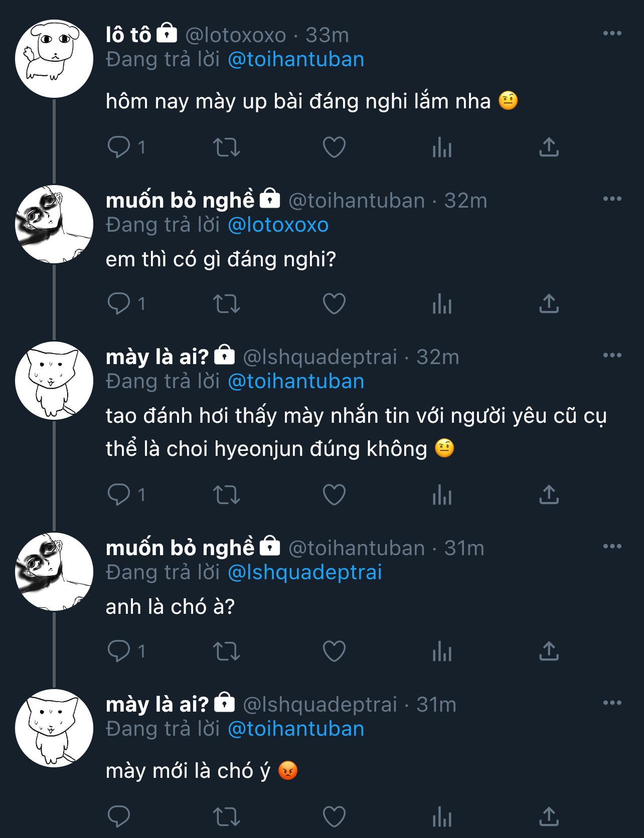Open @toihantuban mention in lô tô's tweet
Viewport: 644px width, 838px height.
[296, 60]
